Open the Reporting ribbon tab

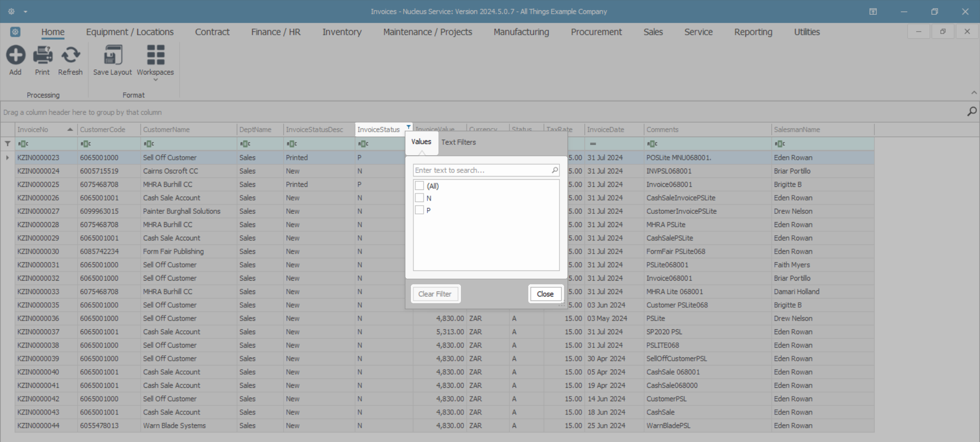coord(753,32)
